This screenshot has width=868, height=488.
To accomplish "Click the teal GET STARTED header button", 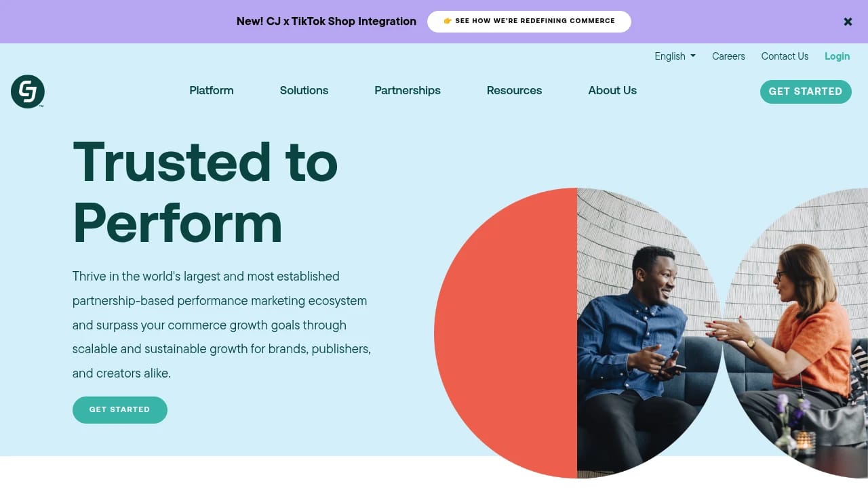I will click(806, 91).
